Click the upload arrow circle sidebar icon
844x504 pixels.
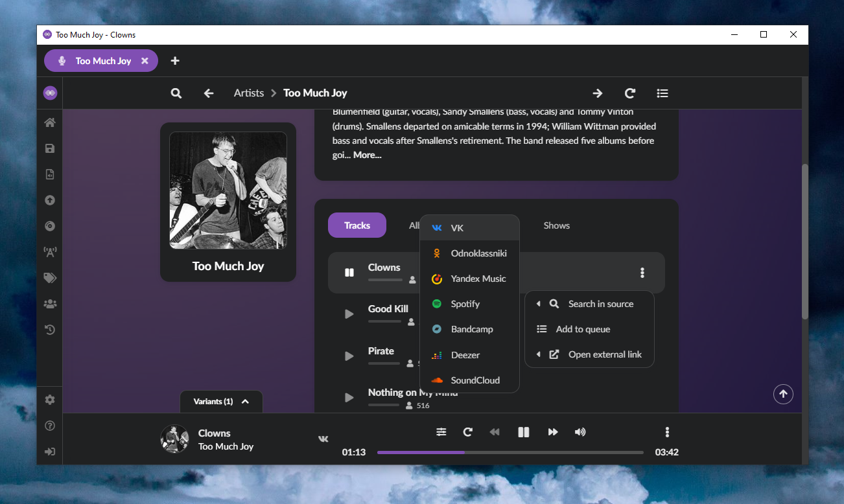50,200
